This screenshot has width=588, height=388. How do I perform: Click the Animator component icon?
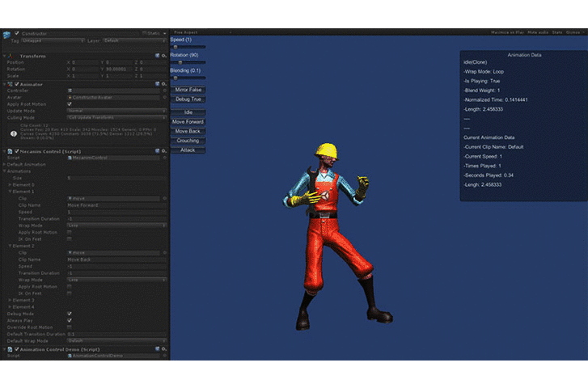[x=11, y=84]
